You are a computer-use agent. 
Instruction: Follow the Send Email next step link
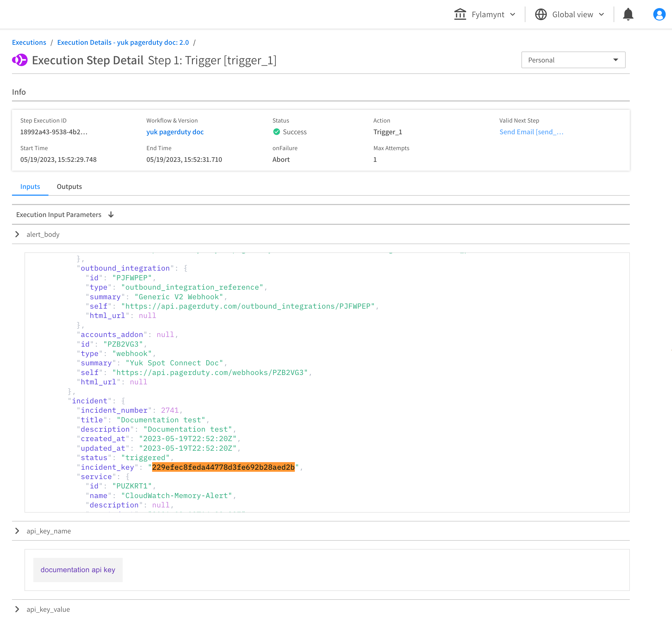[x=531, y=132]
